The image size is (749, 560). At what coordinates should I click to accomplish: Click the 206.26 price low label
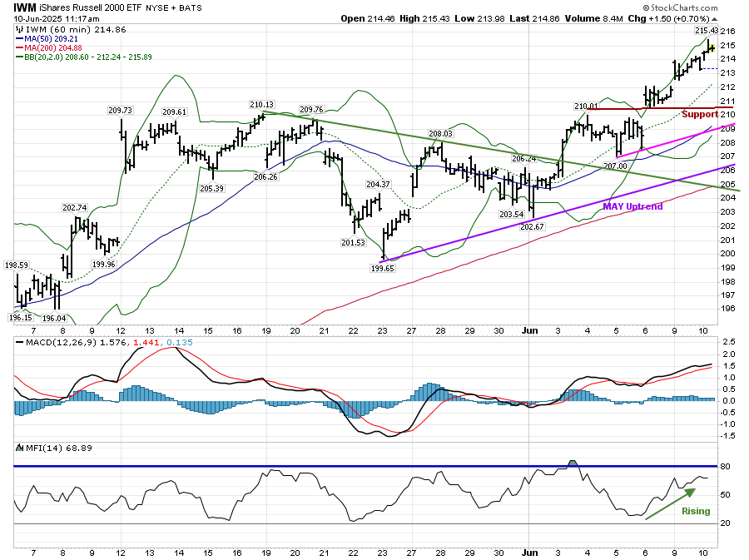(x=265, y=176)
